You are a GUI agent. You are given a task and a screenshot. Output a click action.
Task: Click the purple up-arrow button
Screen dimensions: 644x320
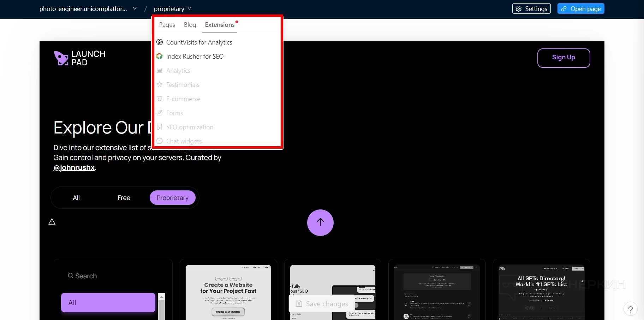click(320, 223)
